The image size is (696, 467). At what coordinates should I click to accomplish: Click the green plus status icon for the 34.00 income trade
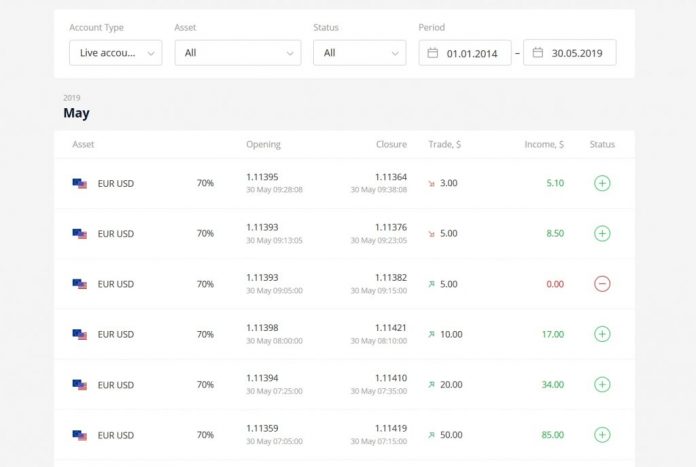coord(602,384)
